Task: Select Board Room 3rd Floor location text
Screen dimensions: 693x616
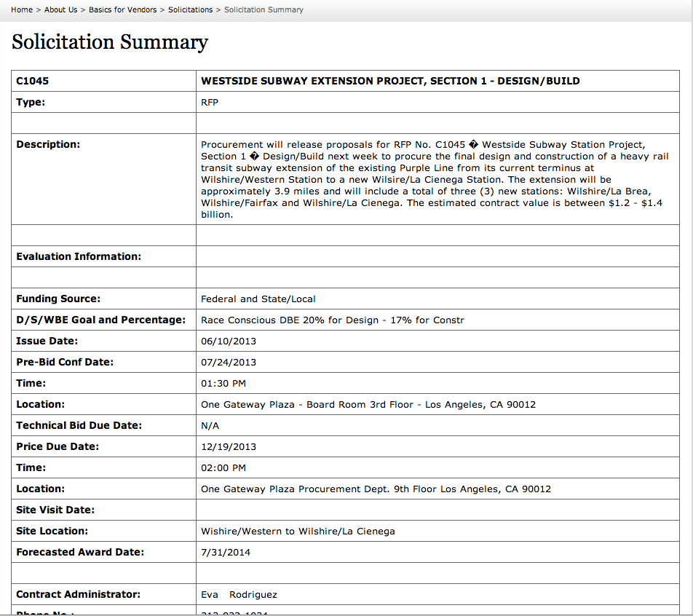Action: (x=368, y=405)
